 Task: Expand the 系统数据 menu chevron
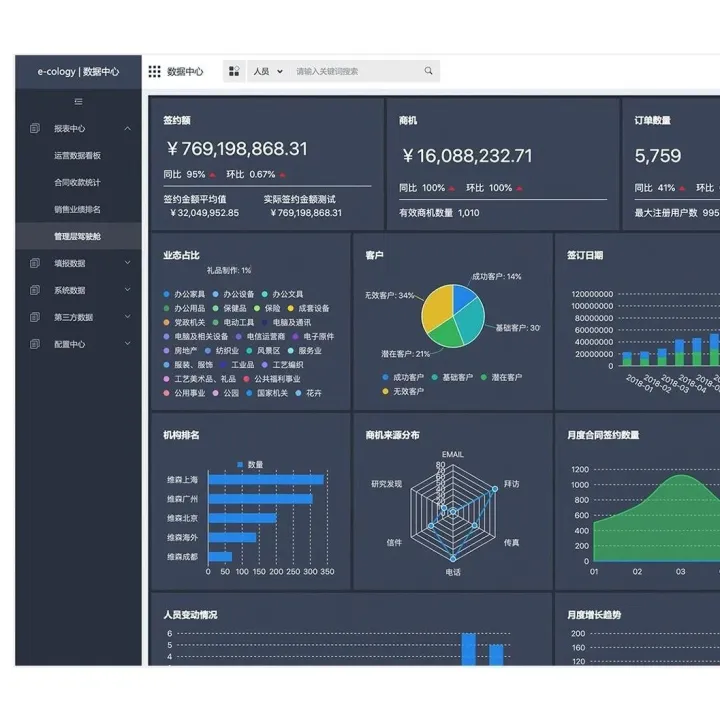pyautogui.click(x=127, y=290)
